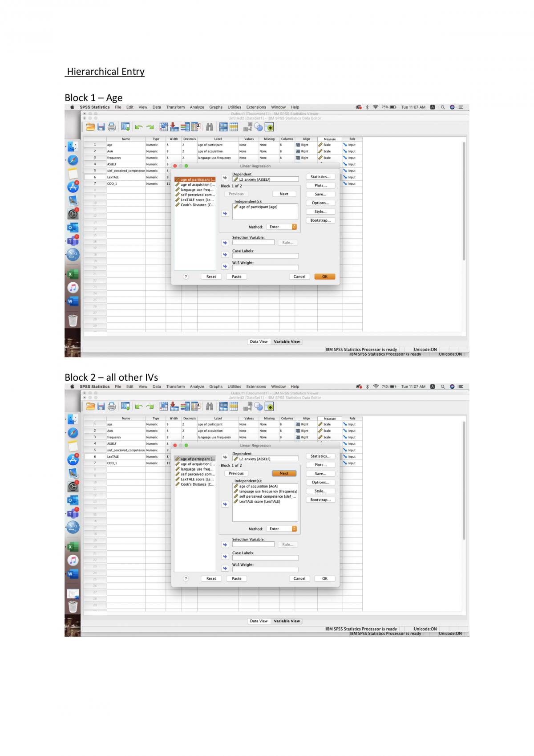Image resolution: width=534 pixels, height=756 pixels.
Task: Open Safari from the dock in Block 1 screenshot
Action: (x=73, y=160)
